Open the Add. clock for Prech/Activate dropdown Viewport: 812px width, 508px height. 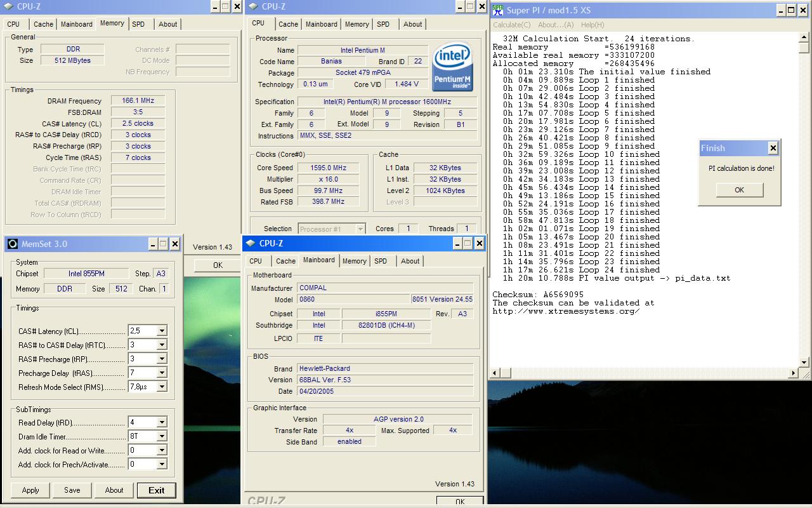coord(162,464)
